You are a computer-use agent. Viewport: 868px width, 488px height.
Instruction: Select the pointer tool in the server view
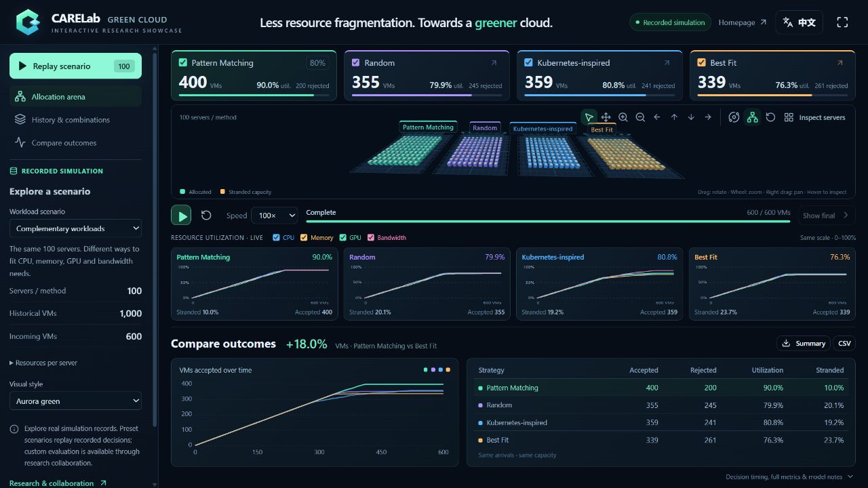589,117
